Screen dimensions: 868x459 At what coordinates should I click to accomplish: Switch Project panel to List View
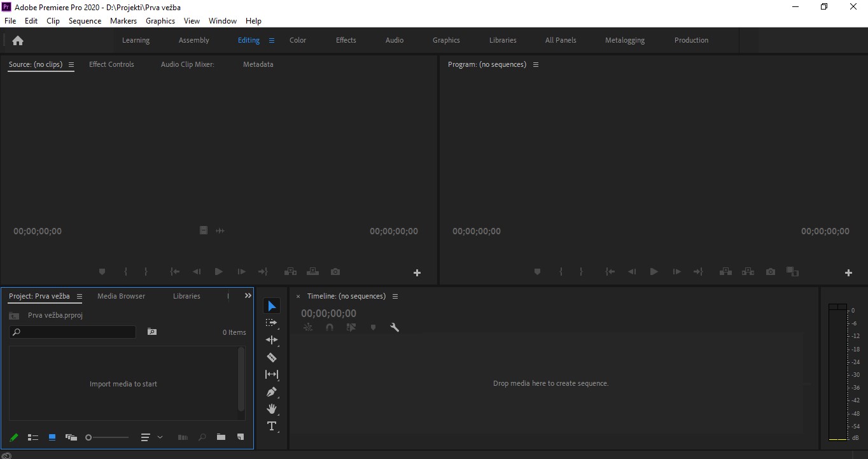[x=33, y=437]
